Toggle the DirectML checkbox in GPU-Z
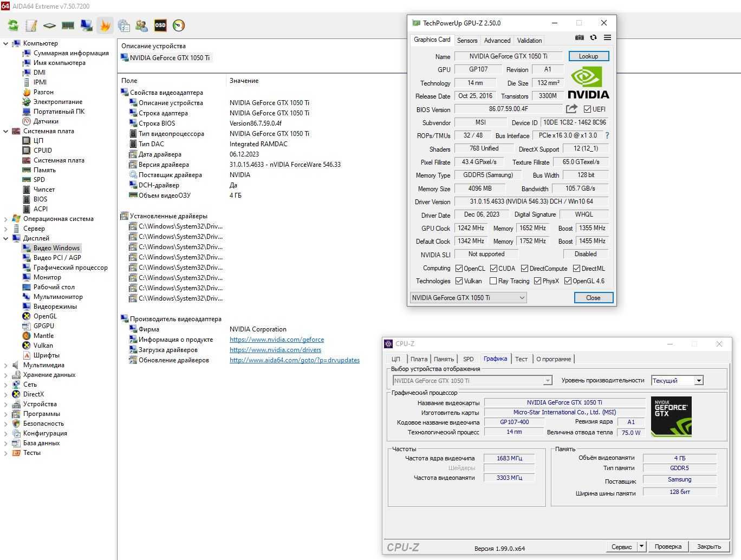This screenshot has width=741, height=560. pyautogui.click(x=577, y=269)
